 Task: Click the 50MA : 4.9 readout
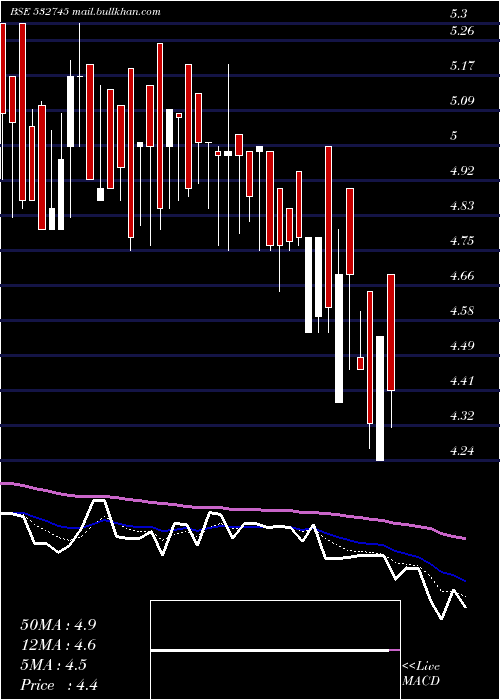[58, 625]
